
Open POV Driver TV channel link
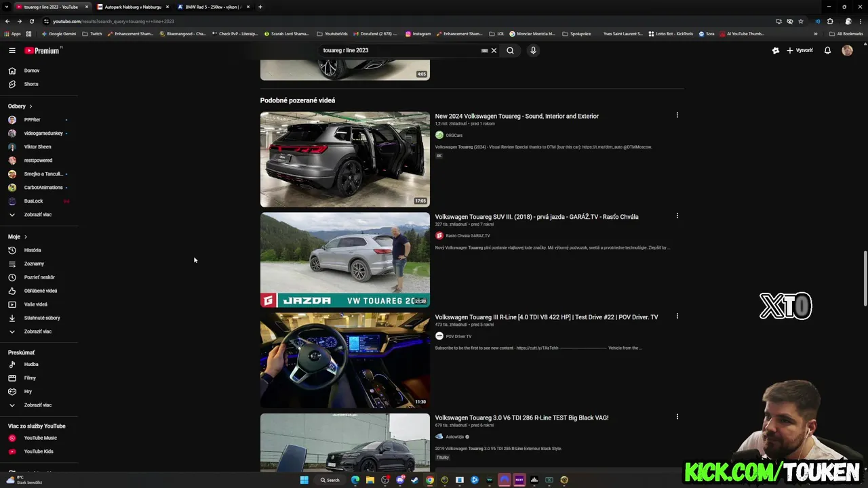tap(458, 336)
